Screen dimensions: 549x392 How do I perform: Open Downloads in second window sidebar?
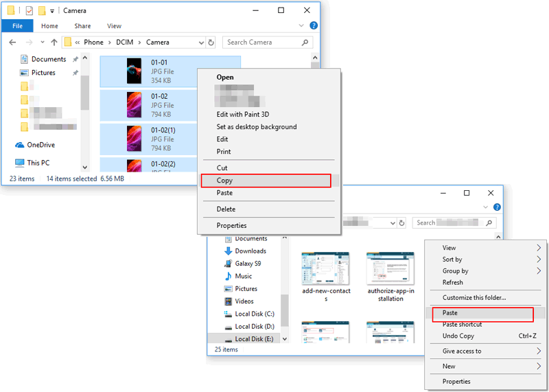click(245, 251)
